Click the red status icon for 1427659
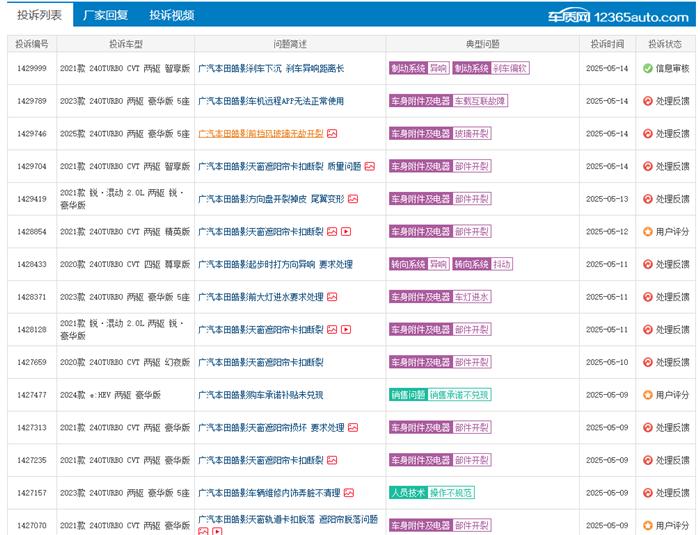700x535 pixels. pos(648,362)
